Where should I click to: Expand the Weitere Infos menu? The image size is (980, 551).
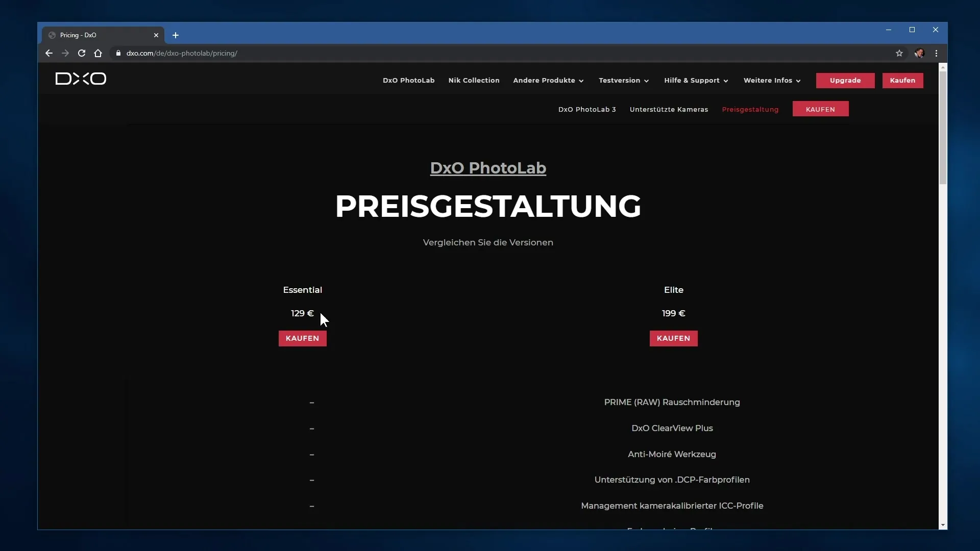click(x=772, y=81)
